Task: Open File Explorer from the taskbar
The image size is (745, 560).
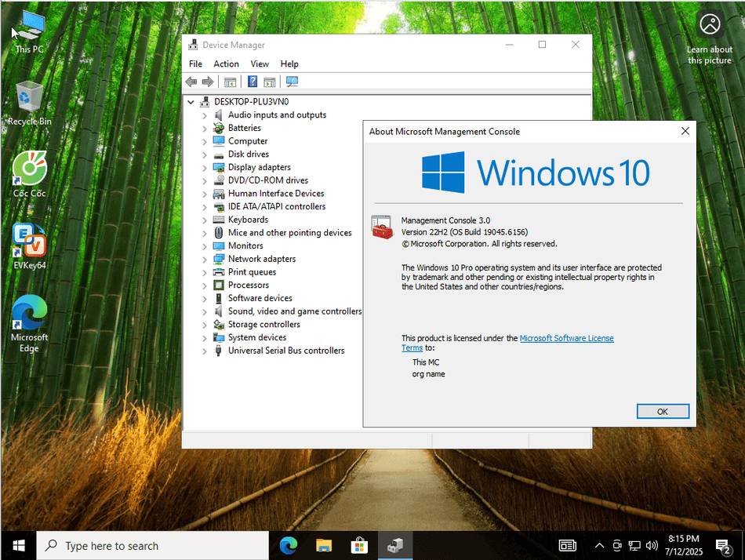Action: (324, 546)
